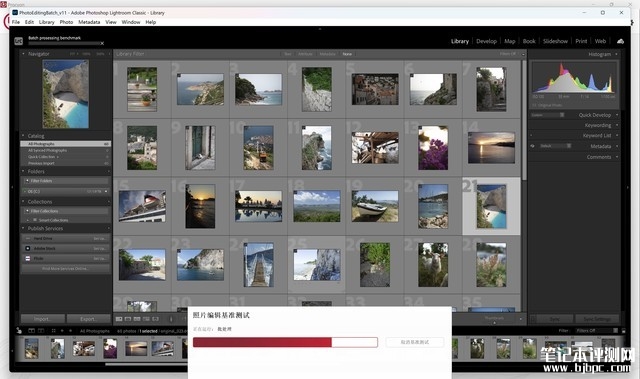Click the cancel benchmark button in dialog

click(x=415, y=342)
